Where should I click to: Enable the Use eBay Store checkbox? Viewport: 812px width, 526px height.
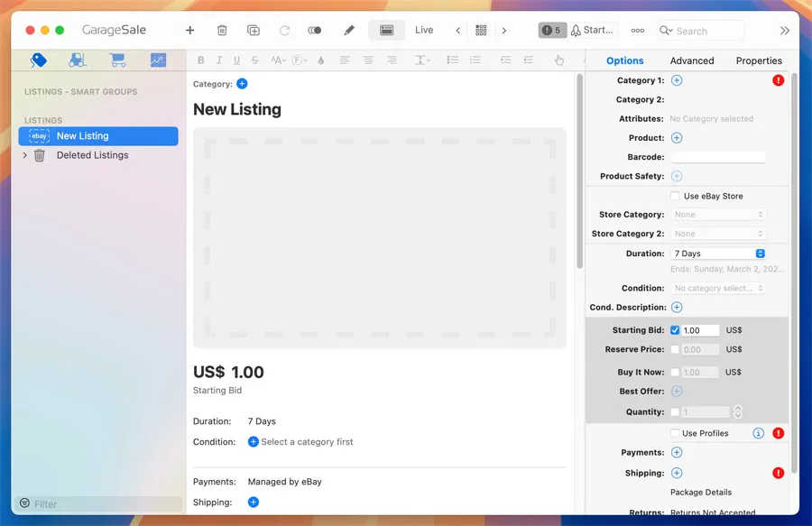(675, 196)
